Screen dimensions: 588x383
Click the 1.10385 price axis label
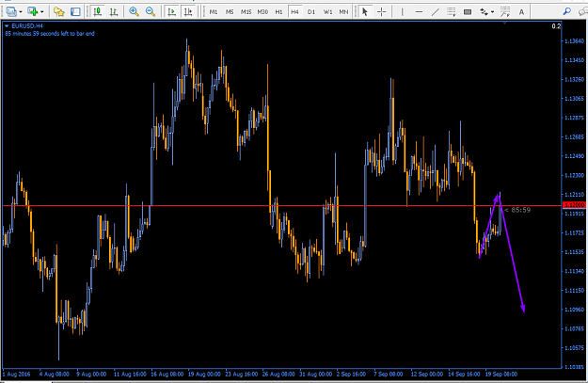[x=574, y=367]
